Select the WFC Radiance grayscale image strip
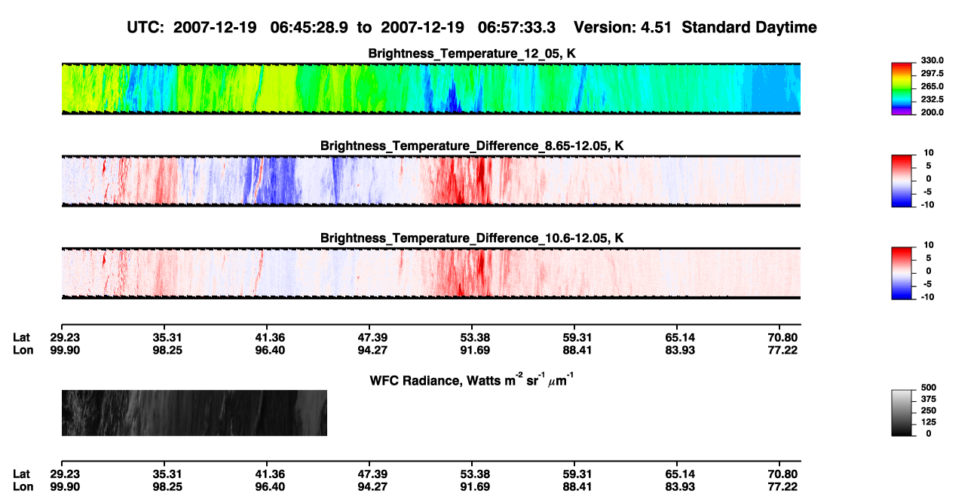The height and width of the screenshot is (503, 980). [x=194, y=413]
